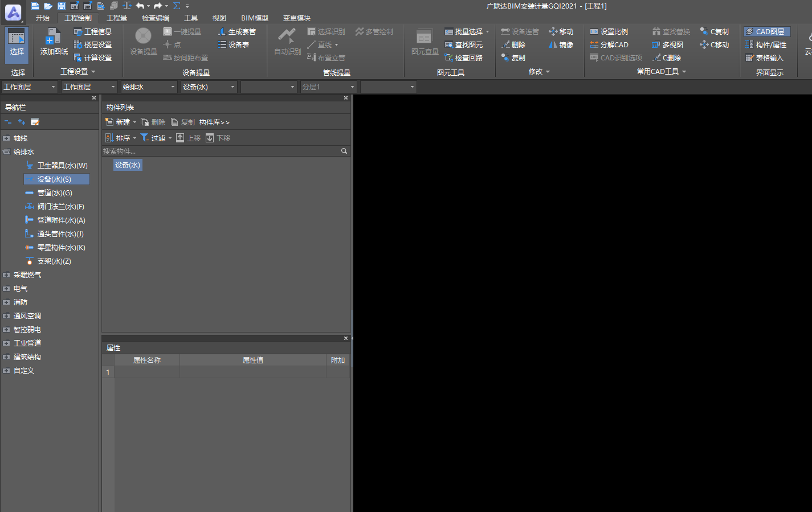Click the New file icon in quick toolbar

[x=35, y=6]
